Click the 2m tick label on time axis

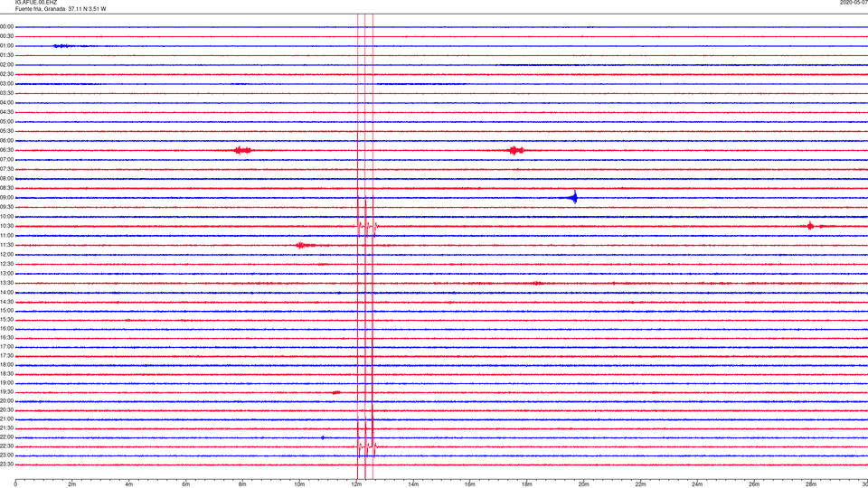pyautogui.click(x=72, y=484)
